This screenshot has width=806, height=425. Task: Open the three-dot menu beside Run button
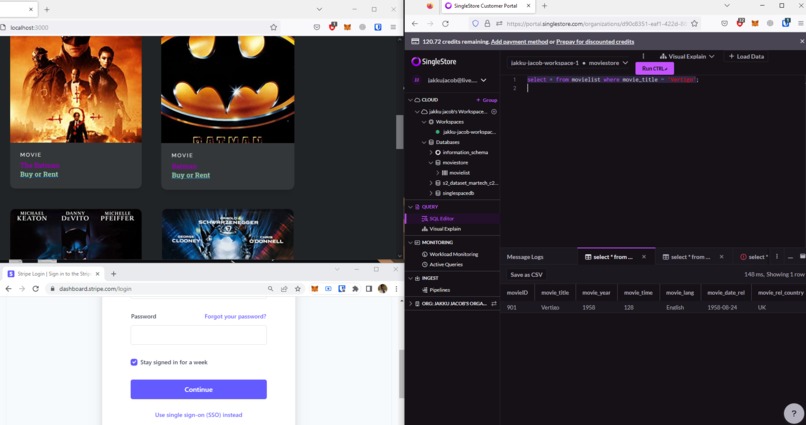(643, 56)
